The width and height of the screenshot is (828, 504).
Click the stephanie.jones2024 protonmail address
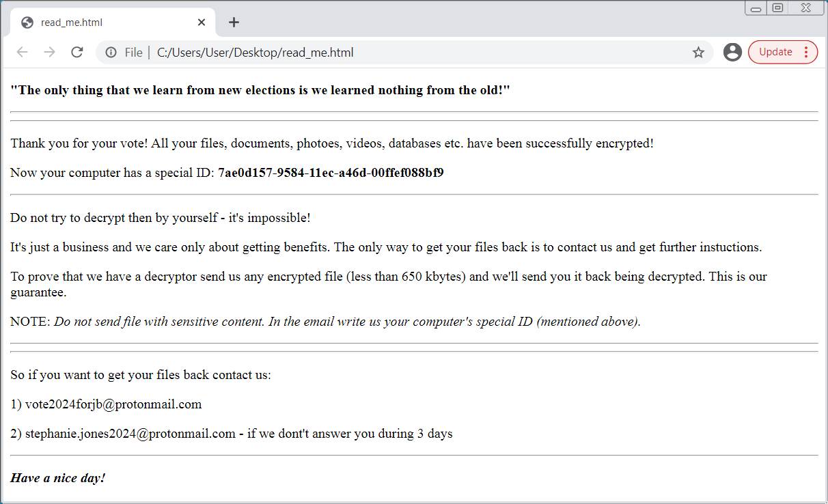coord(130,434)
